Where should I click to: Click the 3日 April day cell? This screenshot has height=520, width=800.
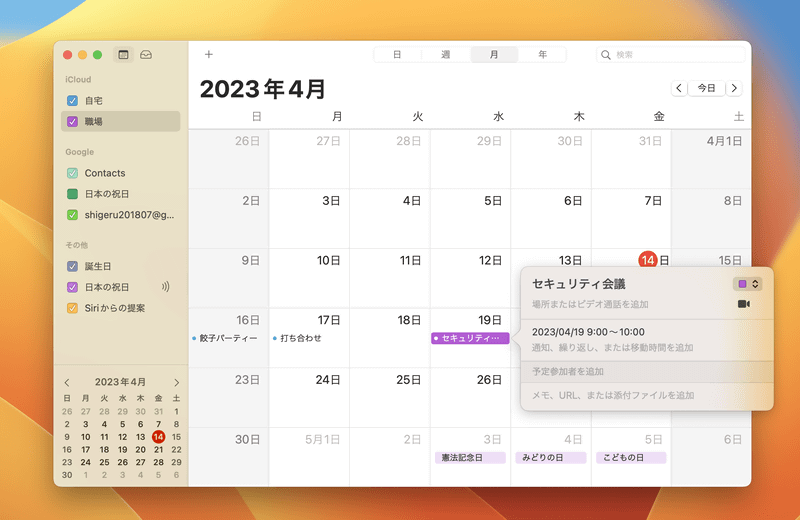(309, 219)
